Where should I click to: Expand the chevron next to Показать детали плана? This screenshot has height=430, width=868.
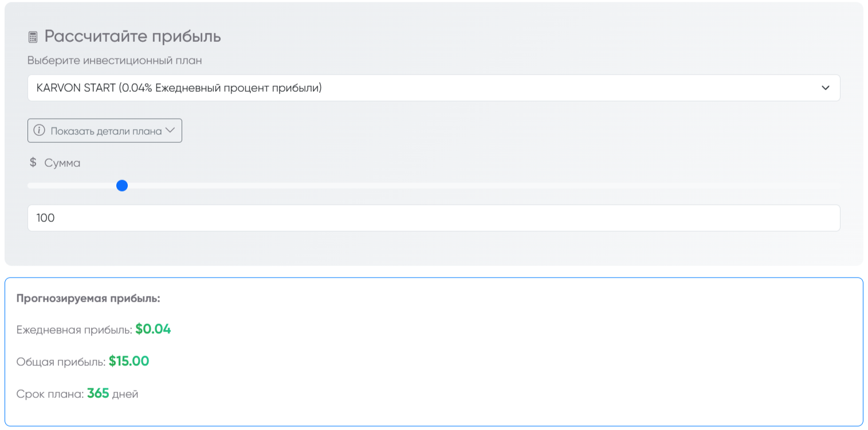click(x=170, y=130)
